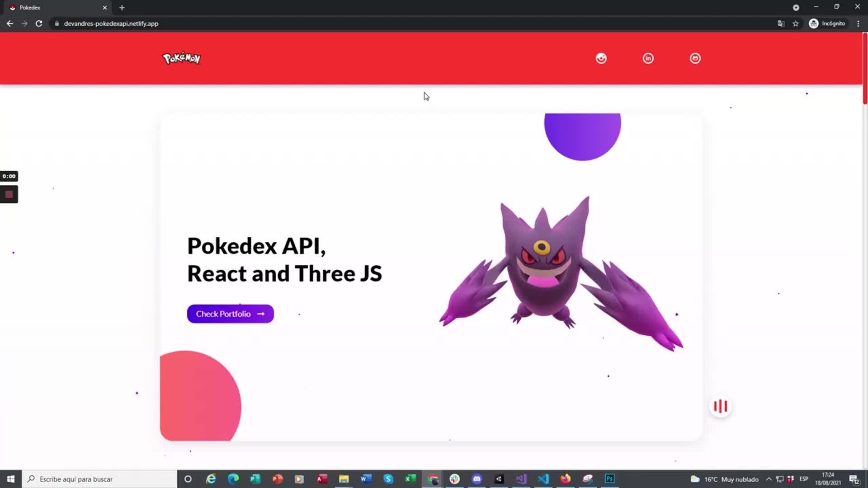Open Photoshop from the taskbar

[609, 479]
